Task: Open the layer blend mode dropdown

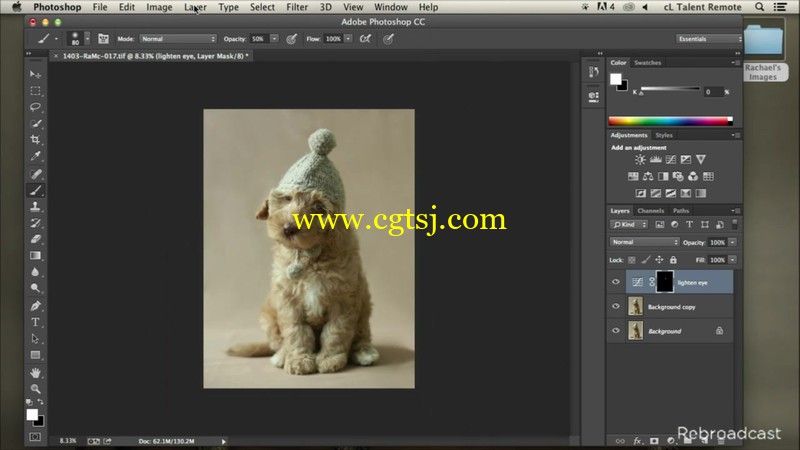Action: click(644, 242)
